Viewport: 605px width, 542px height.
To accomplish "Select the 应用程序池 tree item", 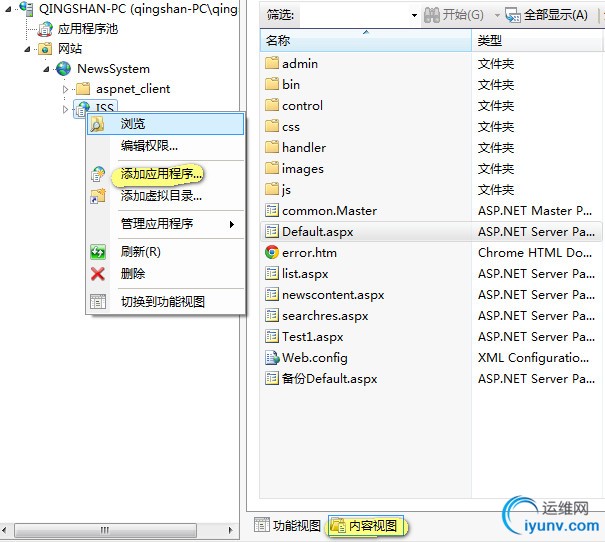I will 88,29.
